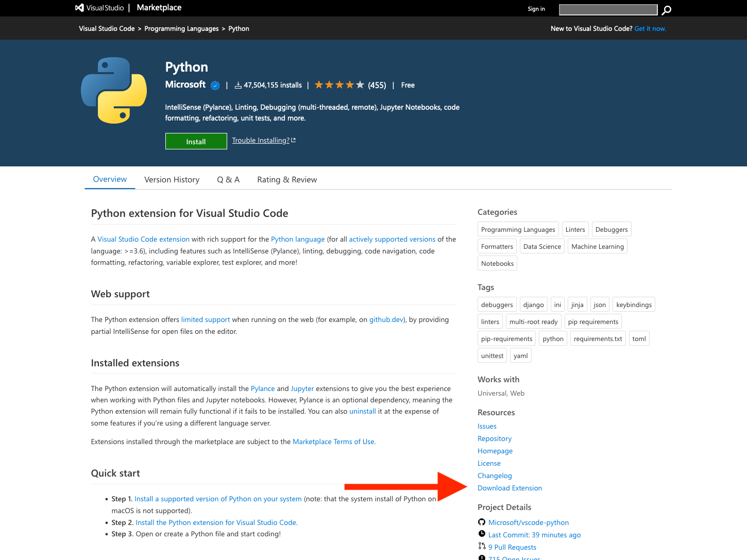The image size is (747, 560).
Task: Click the keybindings tag
Action: click(x=634, y=304)
